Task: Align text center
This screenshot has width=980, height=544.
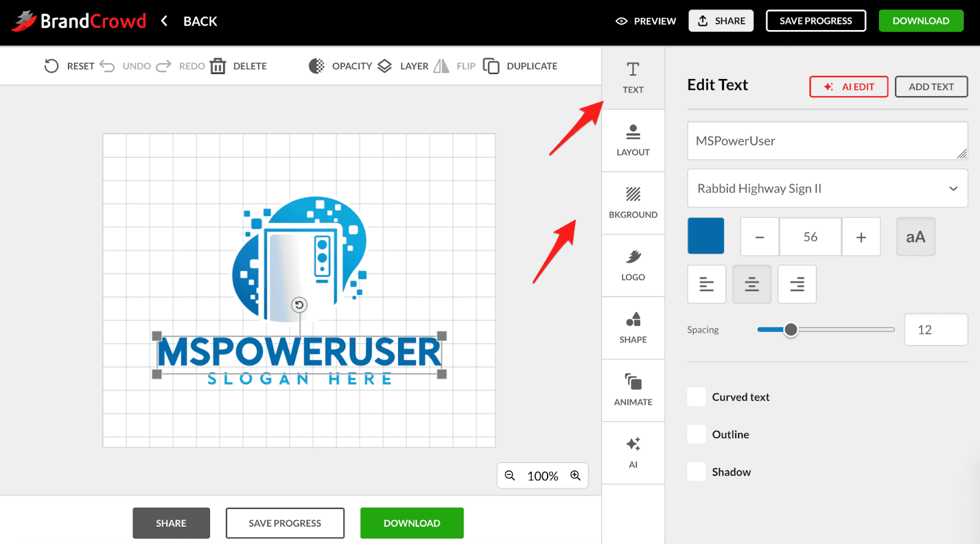Action: tap(752, 284)
